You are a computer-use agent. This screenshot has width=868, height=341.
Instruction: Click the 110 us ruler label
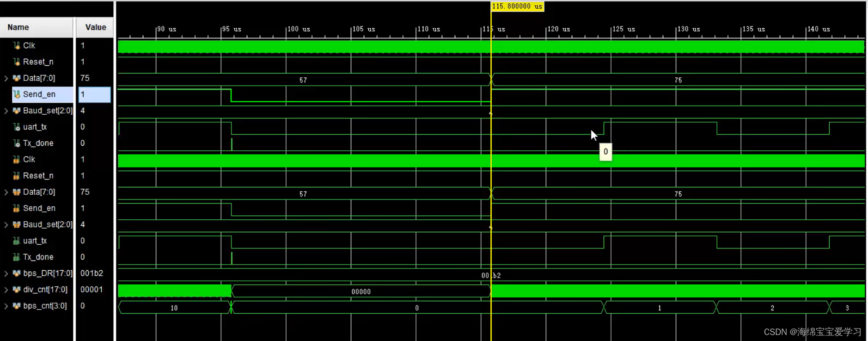[428, 29]
